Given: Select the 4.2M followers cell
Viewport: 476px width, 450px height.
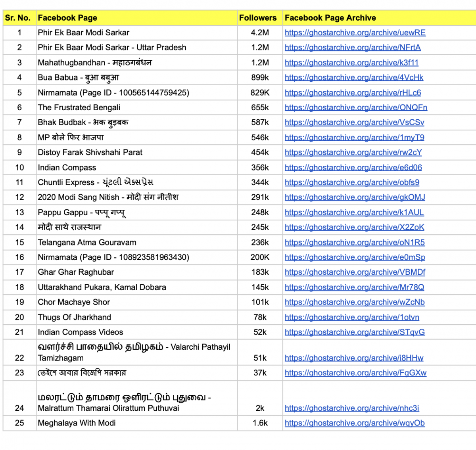Looking at the screenshot, I should 260,33.
